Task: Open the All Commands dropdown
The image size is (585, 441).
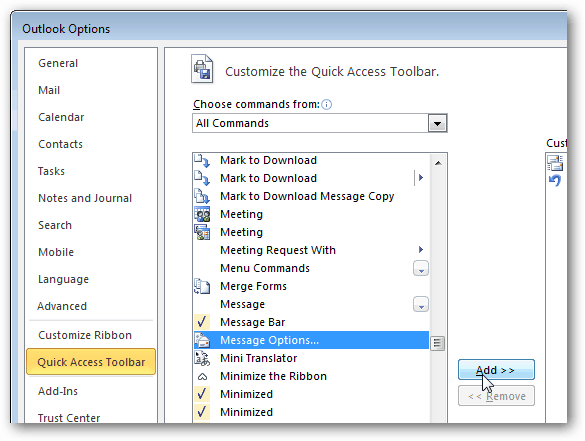Action: tap(437, 123)
